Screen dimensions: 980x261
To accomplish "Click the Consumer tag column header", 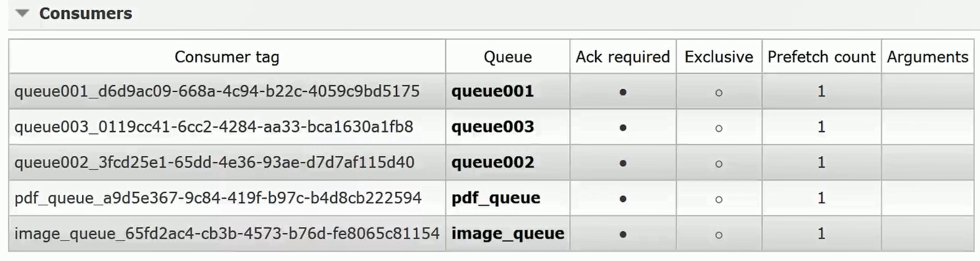I will coord(227,57).
